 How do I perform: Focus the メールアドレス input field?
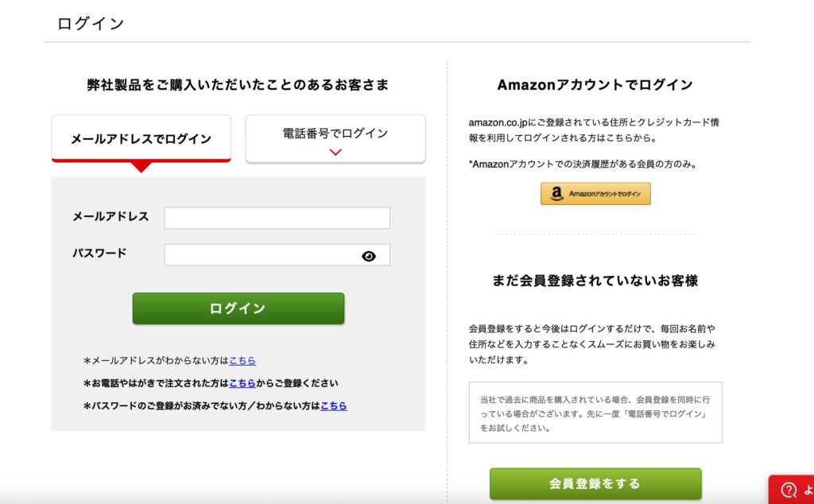(x=277, y=218)
